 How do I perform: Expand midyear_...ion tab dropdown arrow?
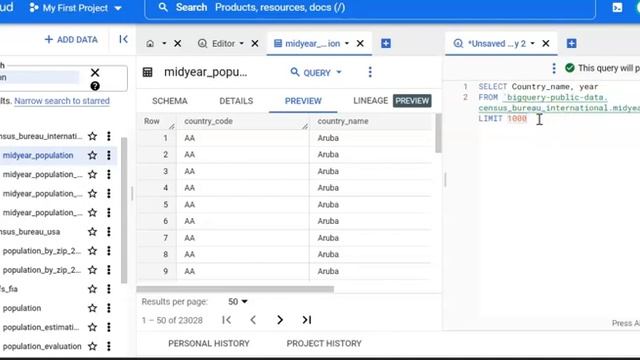coord(347,43)
